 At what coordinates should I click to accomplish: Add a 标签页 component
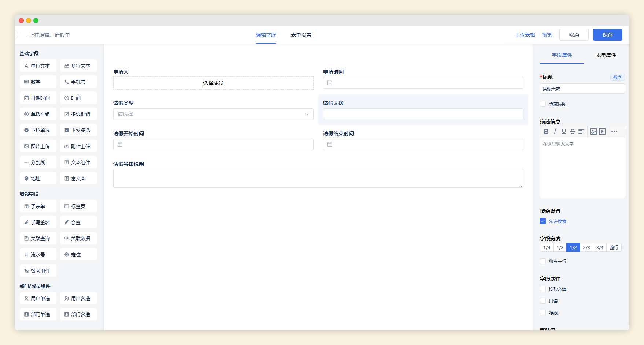coord(78,206)
